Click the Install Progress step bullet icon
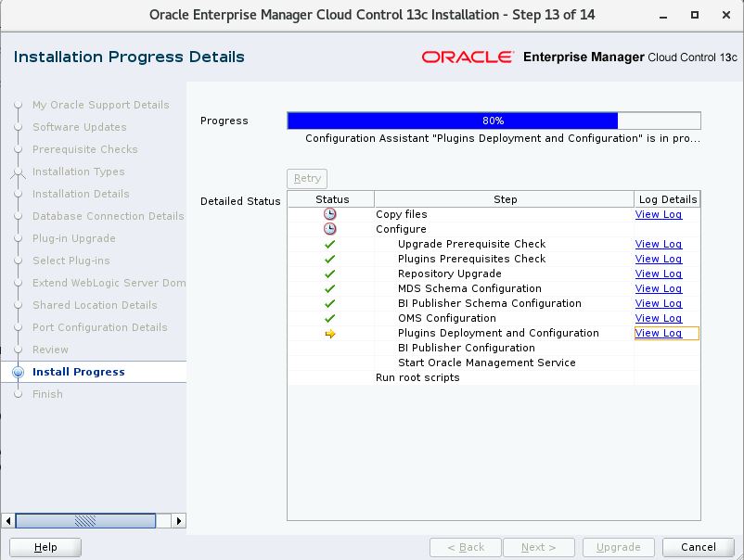The width and height of the screenshot is (744, 560). (18, 372)
